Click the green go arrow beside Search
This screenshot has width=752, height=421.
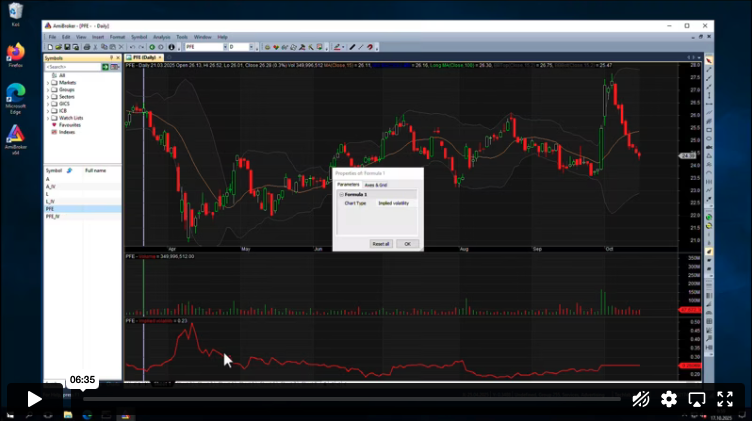(x=105, y=67)
